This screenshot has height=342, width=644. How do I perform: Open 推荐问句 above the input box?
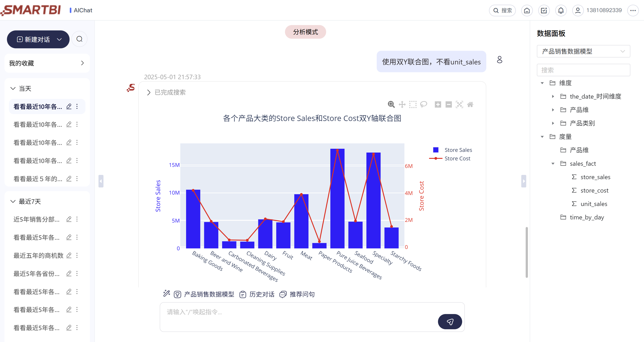297,294
